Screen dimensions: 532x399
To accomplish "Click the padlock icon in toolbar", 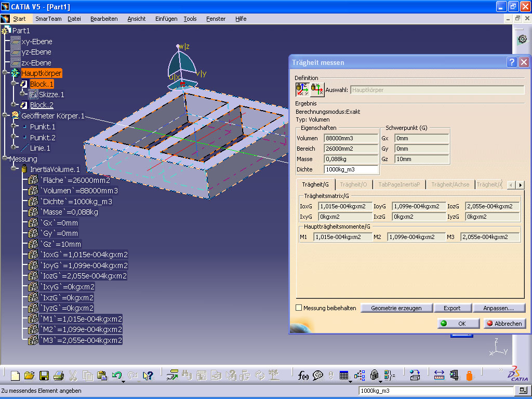I will [x=374, y=375].
